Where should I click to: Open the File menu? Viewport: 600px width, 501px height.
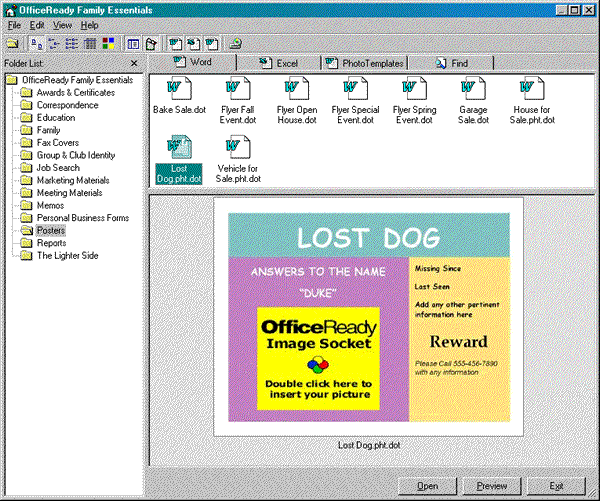coord(14,25)
